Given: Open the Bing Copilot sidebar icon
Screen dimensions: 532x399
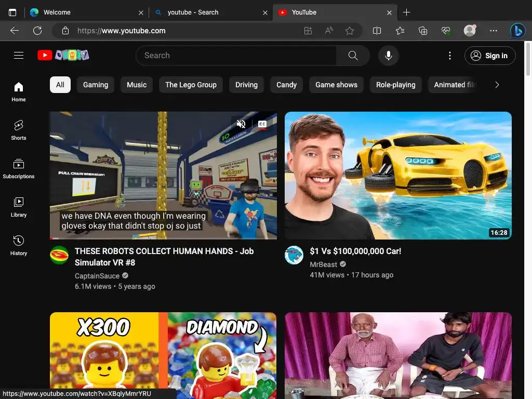Looking at the screenshot, I should point(518,31).
